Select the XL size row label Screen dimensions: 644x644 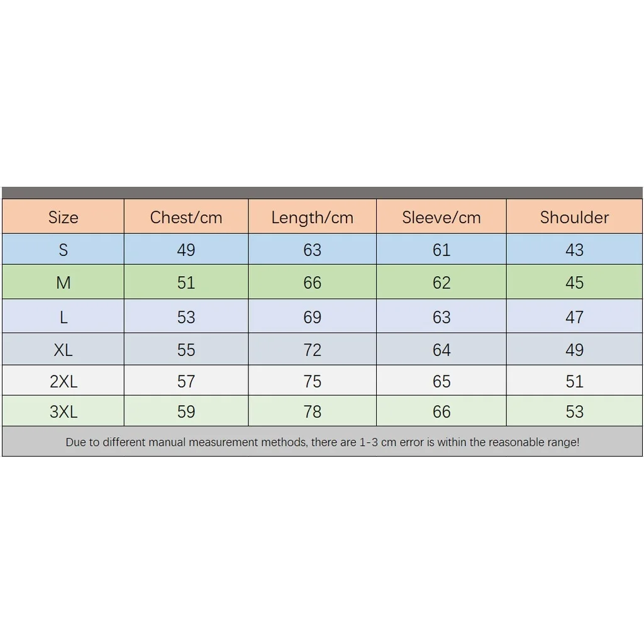tap(64, 350)
